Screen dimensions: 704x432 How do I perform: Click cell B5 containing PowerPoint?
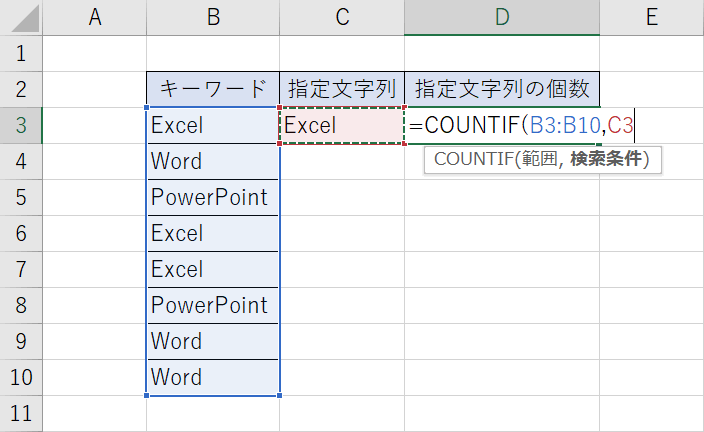click(x=213, y=197)
